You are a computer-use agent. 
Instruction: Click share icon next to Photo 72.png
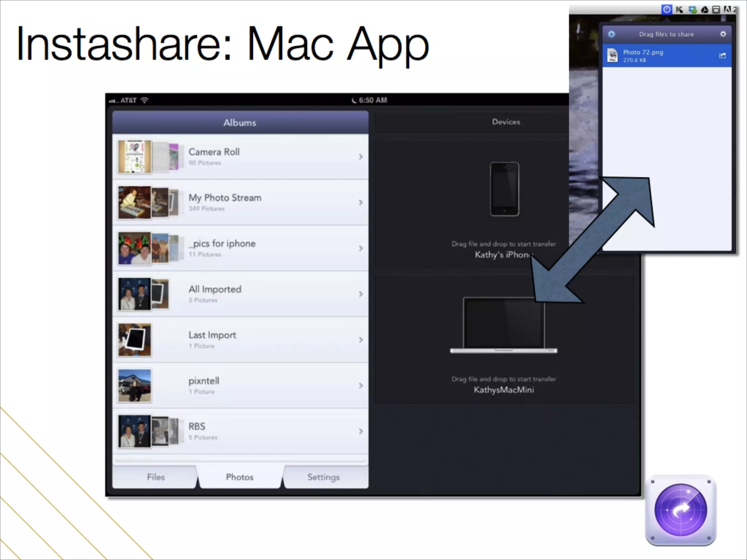[722, 55]
